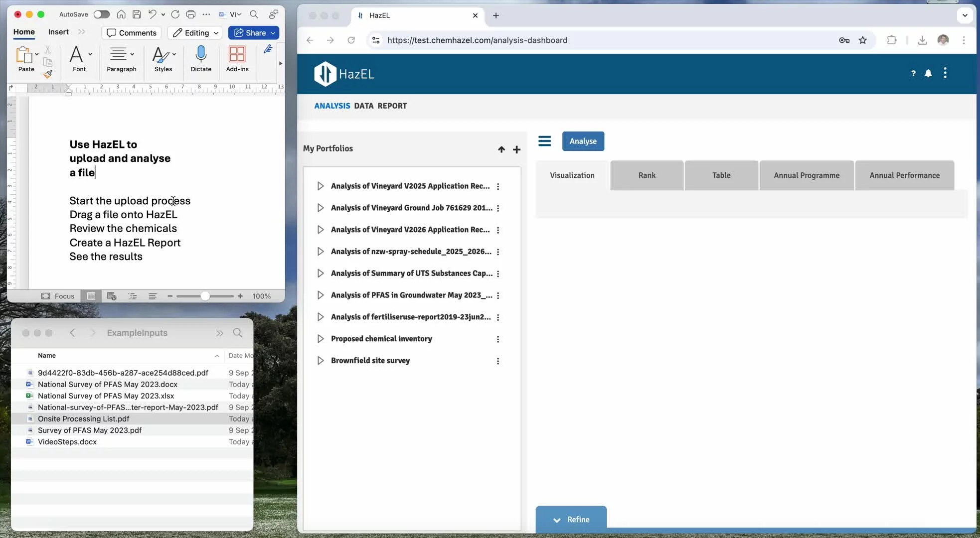The height and width of the screenshot is (538, 980).
Task: Switch to Web Layout view in Word
Action: click(x=112, y=296)
